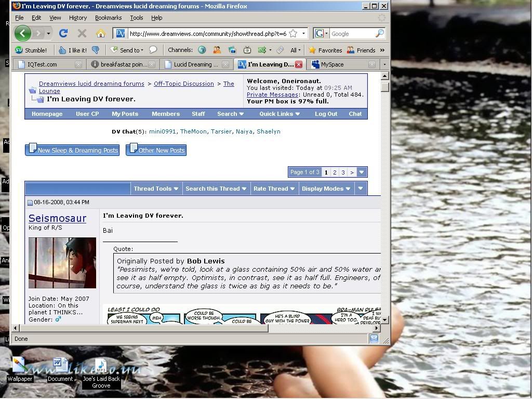The height and width of the screenshot is (399, 532).
Task: Click the URL address field
Action: tap(208, 34)
